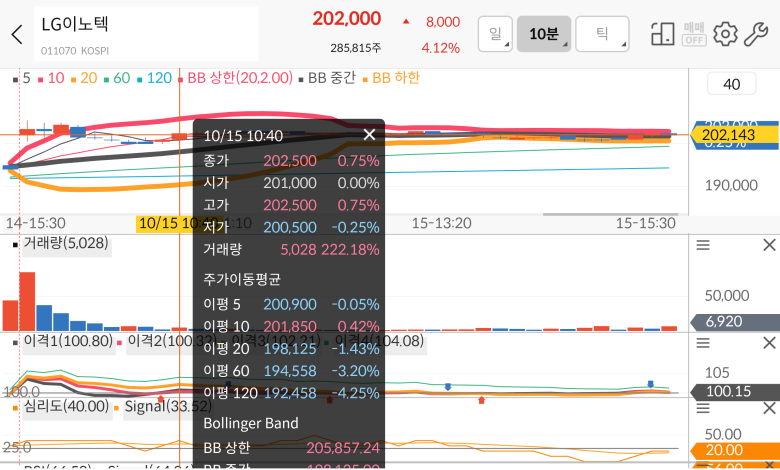Tap the 이평 60 194,558 row
Screen dimensions: 780x470
[x=291, y=371]
